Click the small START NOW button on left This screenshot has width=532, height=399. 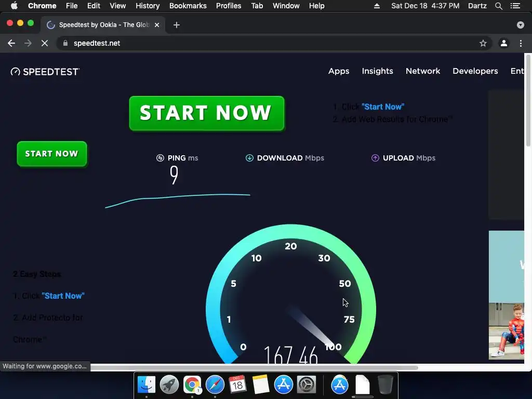pyautogui.click(x=52, y=154)
